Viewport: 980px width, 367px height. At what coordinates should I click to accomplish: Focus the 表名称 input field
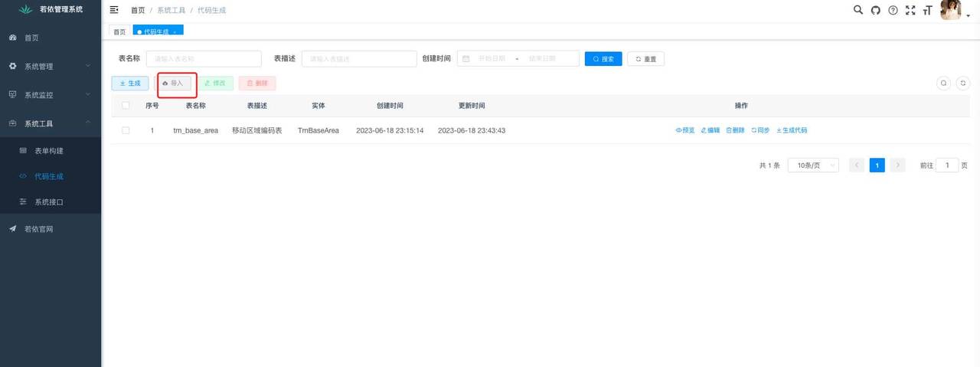(x=204, y=59)
